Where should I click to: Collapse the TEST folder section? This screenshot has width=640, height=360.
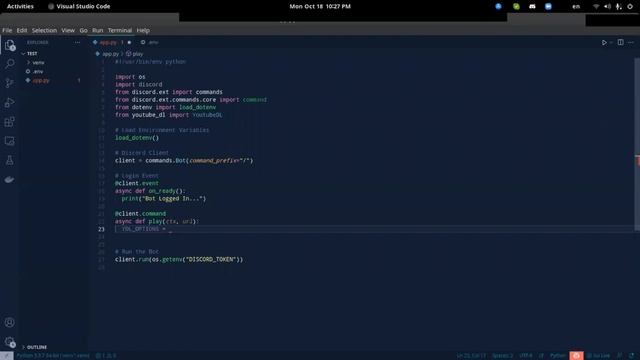coord(53,53)
